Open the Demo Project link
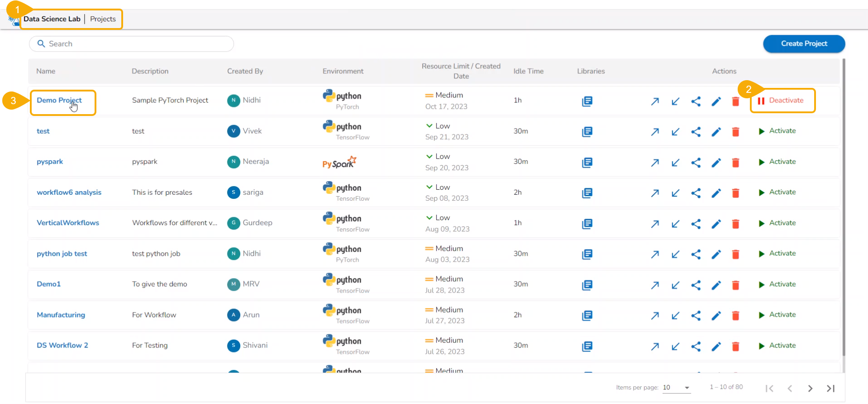The image size is (868, 404). click(59, 100)
